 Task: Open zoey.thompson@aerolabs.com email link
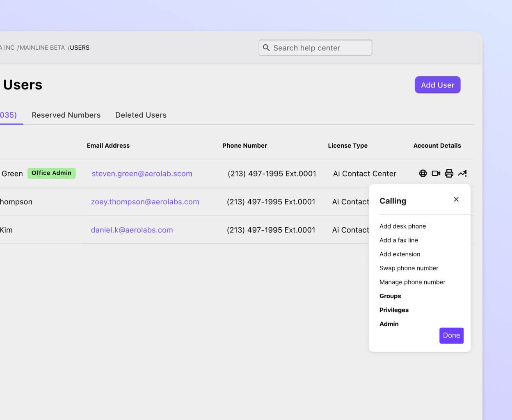(145, 201)
